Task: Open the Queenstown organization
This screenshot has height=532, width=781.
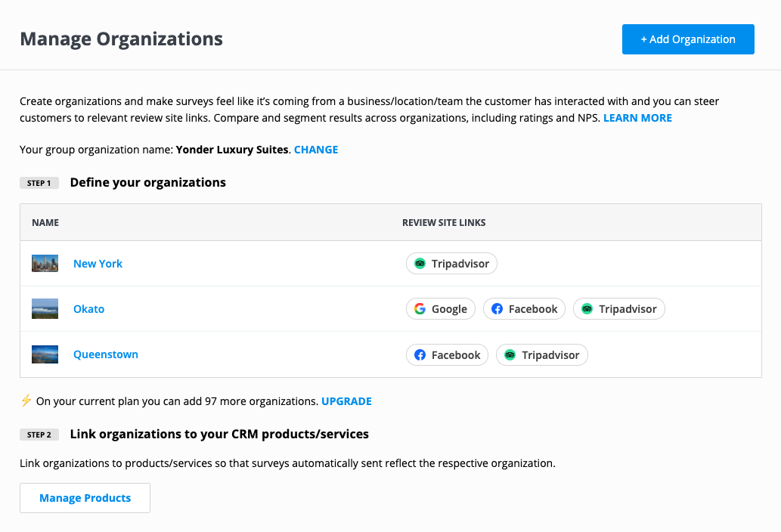Action: coord(106,354)
